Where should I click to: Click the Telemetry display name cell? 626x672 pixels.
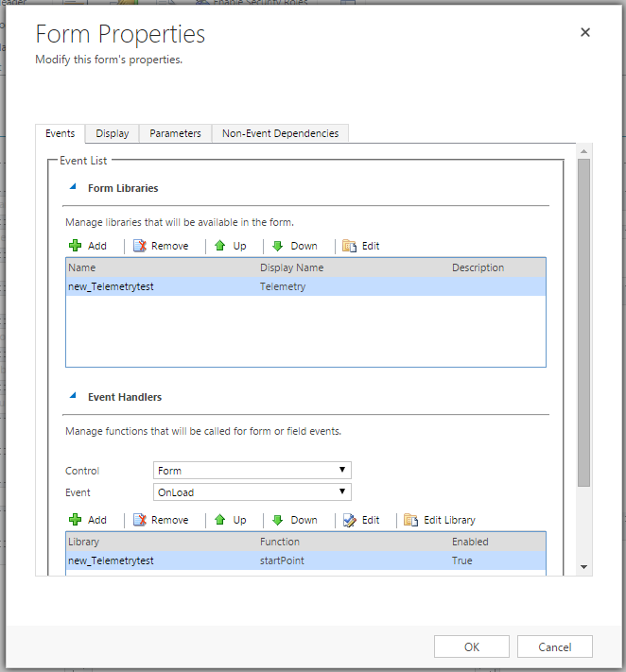point(283,286)
